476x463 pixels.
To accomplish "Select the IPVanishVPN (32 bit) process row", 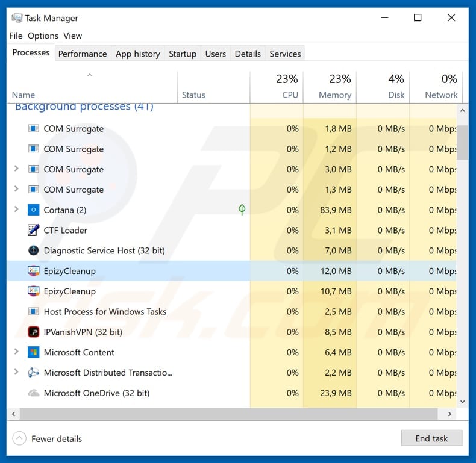I will 232,332.
